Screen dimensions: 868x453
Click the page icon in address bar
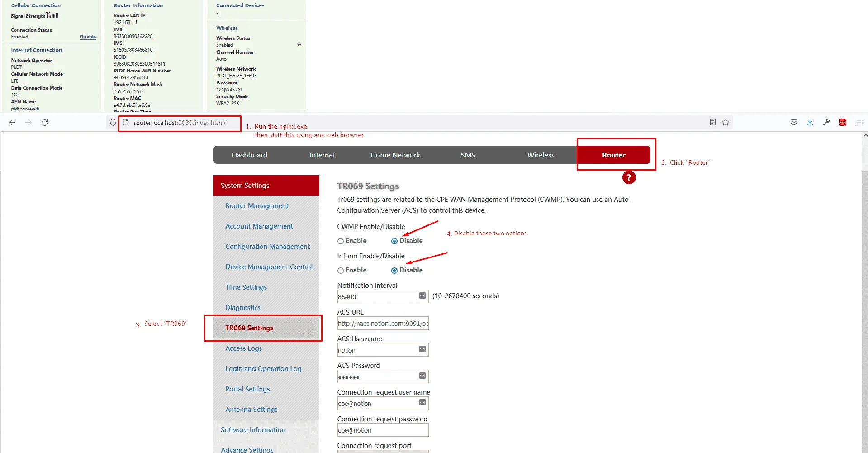pos(126,123)
